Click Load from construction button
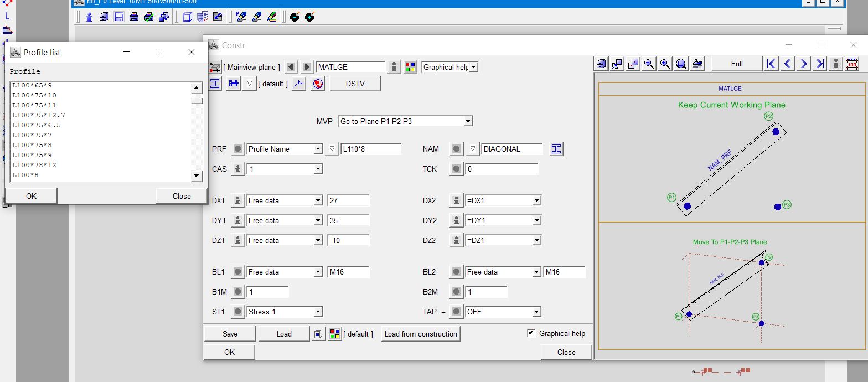Image resolution: width=868 pixels, height=382 pixels. click(421, 334)
